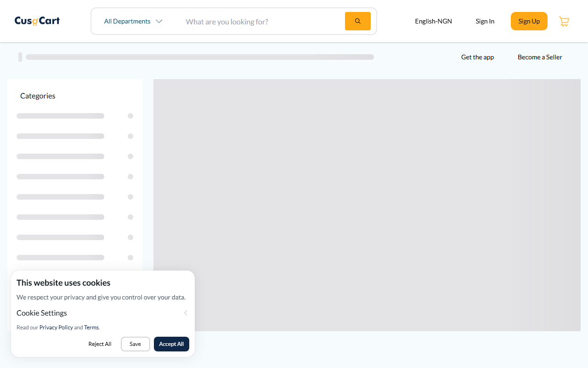Save cookie preferences
Viewport: 588px width, 368px height.
(136, 344)
